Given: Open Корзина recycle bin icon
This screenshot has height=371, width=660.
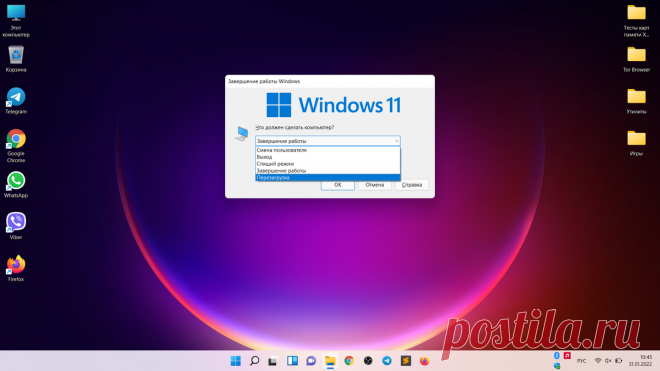Looking at the screenshot, I should [16, 59].
